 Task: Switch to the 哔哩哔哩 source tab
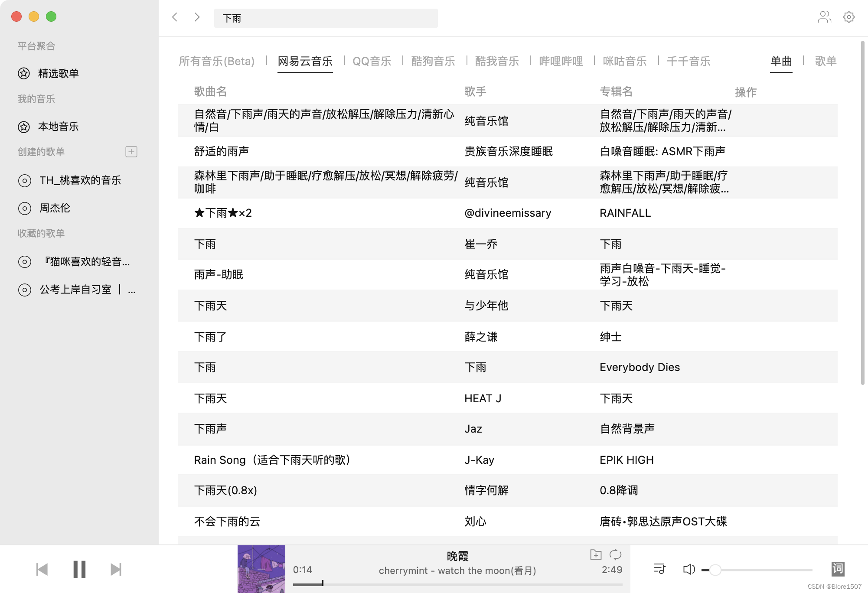[561, 61]
